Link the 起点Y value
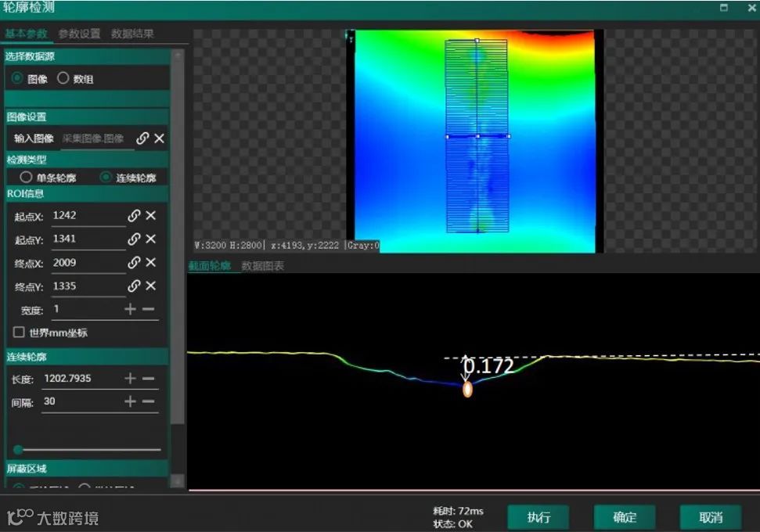760x532 pixels. pyautogui.click(x=134, y=239)
